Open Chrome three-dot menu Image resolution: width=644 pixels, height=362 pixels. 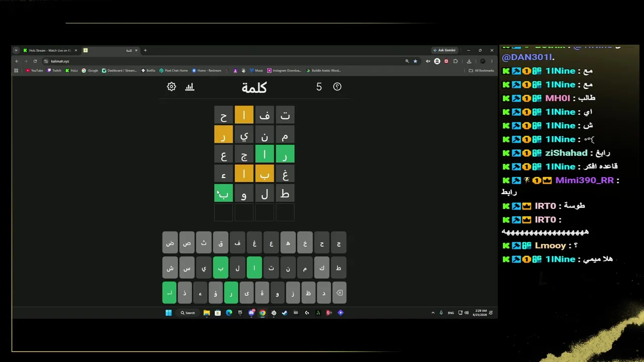pos(492,61)
